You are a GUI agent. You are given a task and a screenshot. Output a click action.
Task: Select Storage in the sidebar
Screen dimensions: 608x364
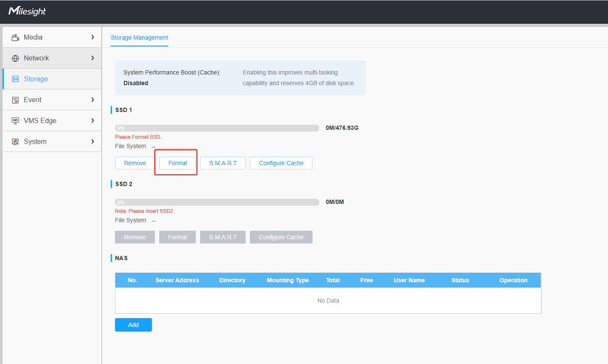click(x=52, y=79)
